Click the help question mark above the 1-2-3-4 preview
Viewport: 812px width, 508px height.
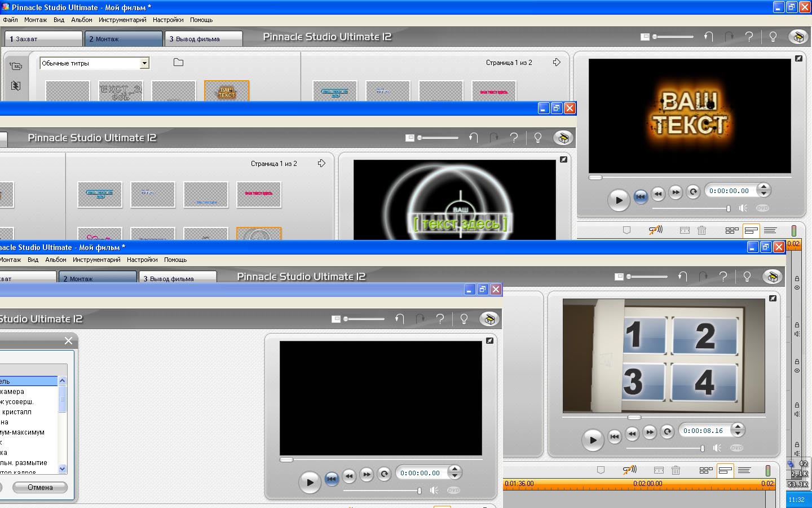coord(723,277)
